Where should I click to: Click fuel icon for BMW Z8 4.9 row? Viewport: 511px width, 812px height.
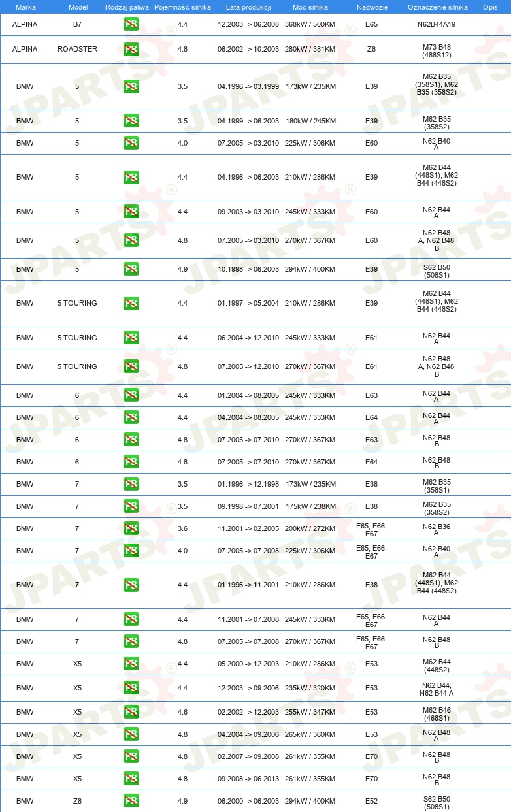[x=131, y=801]
